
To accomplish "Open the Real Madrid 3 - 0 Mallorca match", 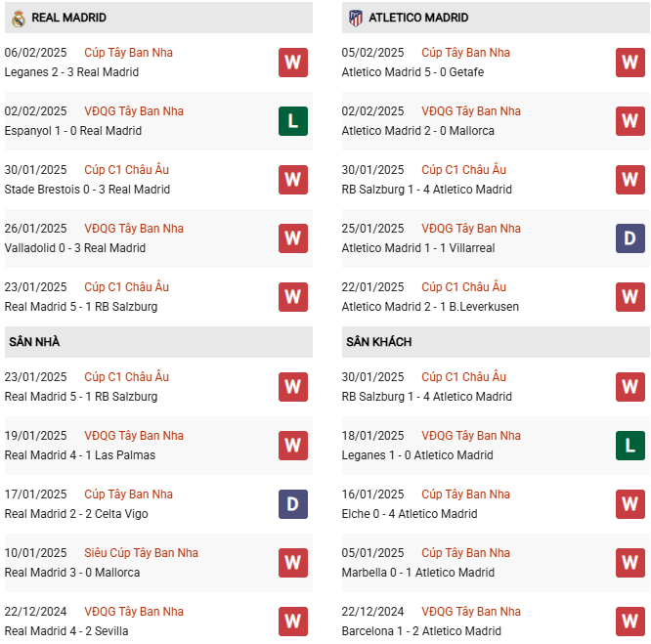I will 72,573.
